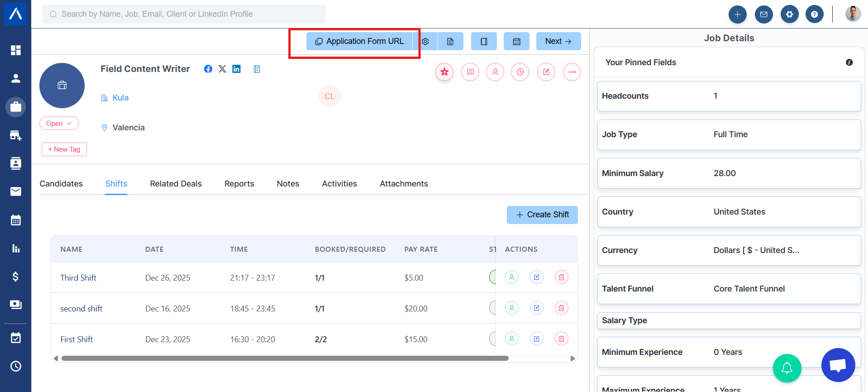Click the red clock icon in job actions
The height and width of the screenshot is (392, 868).
coord(520,72)
